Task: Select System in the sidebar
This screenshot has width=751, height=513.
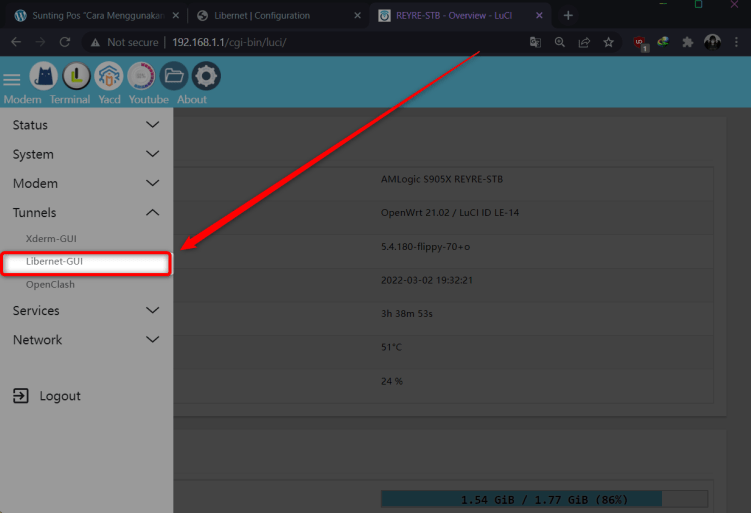Action: tap(33, 155)
